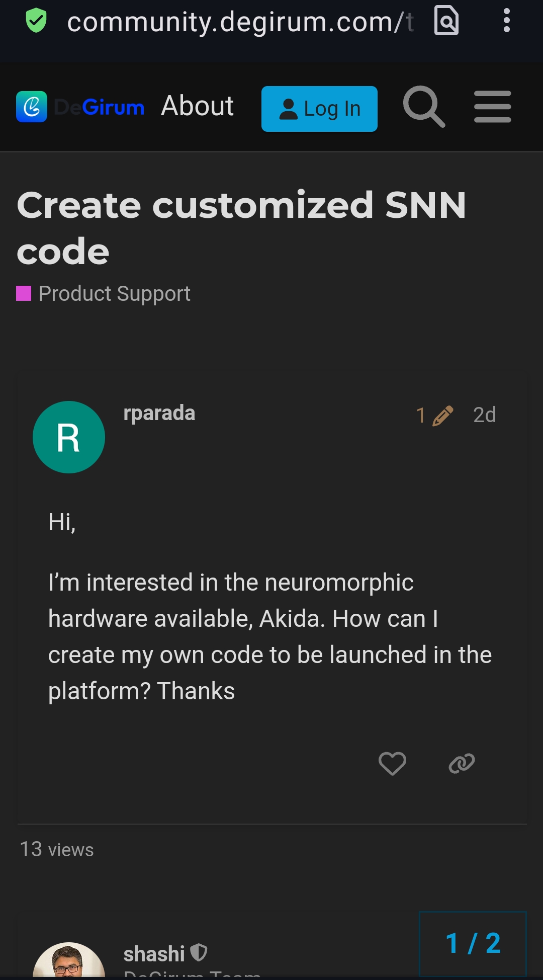Tap the pink category color square
543x980 pixels.
pos(24,293)
